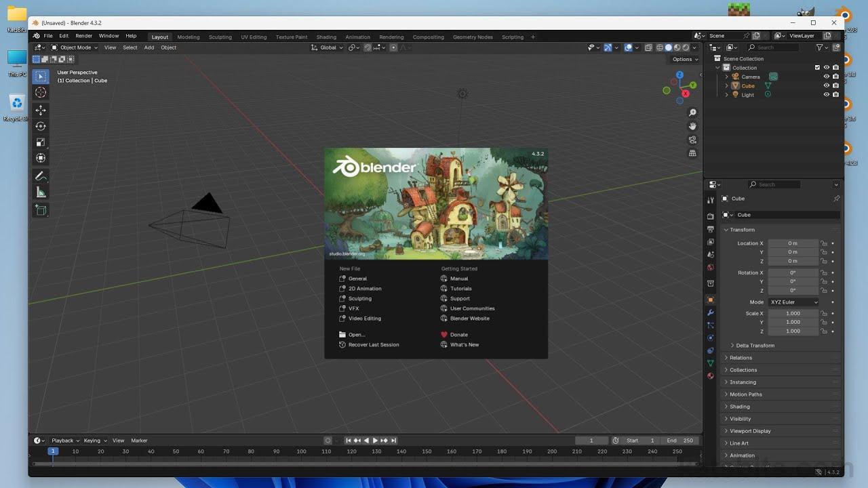Click the timeline playhead at frame 1

[53, 451]
